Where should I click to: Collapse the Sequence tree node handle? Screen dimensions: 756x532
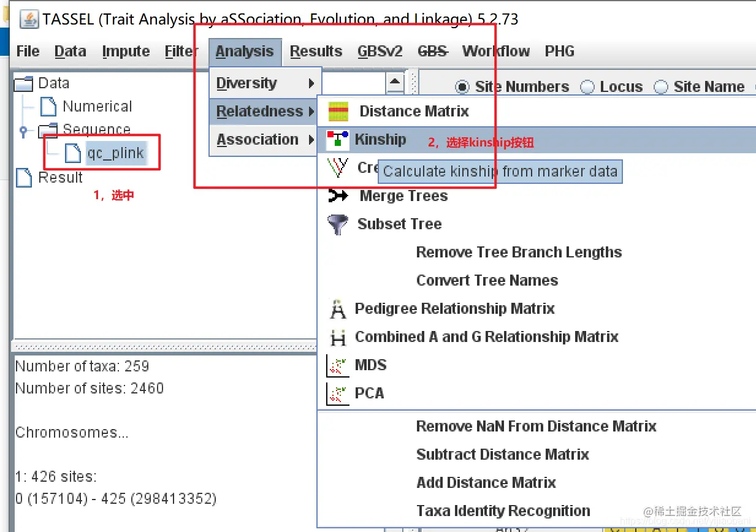(x=24, y=131)
